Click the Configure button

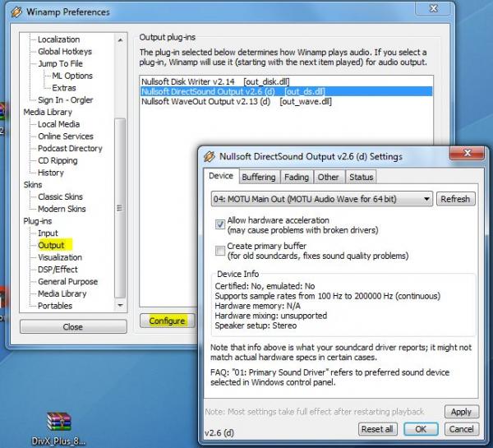167,321
